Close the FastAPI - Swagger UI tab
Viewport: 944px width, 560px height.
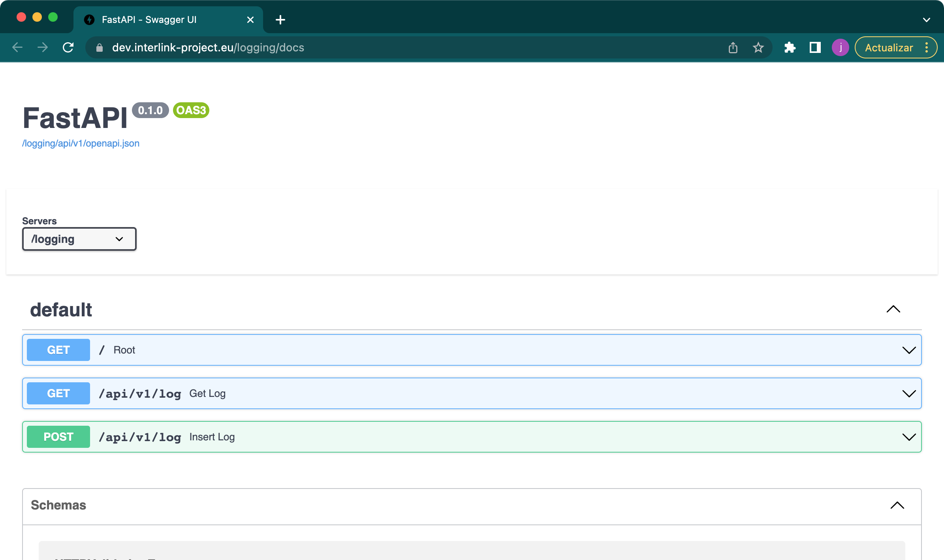250,20
